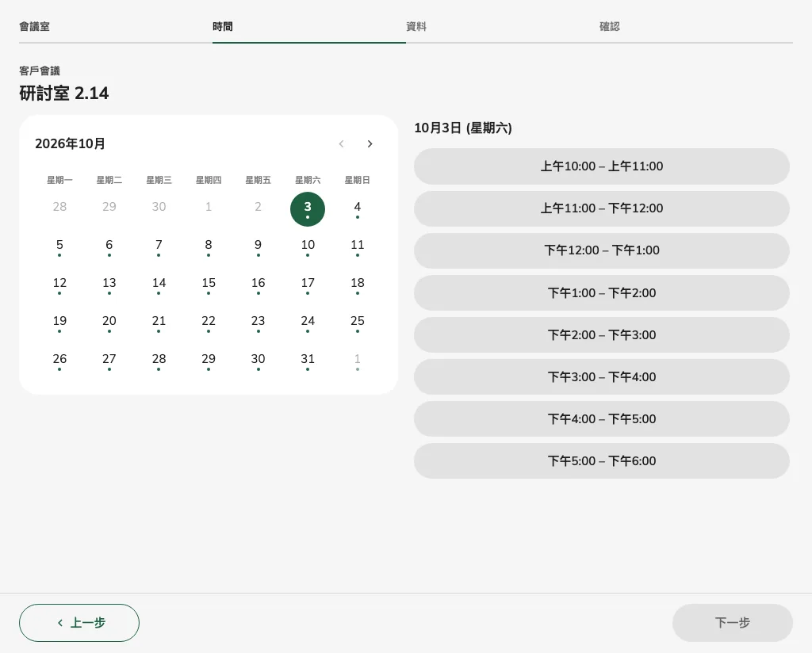Open the 會議室 step tab
The width and height of the screenshot is (812, 653).
click(116, 26)
